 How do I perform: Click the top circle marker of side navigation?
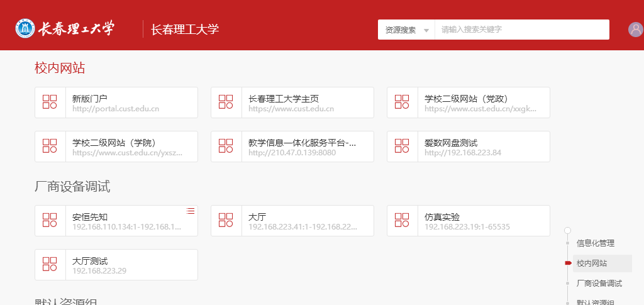click(568, 230)
